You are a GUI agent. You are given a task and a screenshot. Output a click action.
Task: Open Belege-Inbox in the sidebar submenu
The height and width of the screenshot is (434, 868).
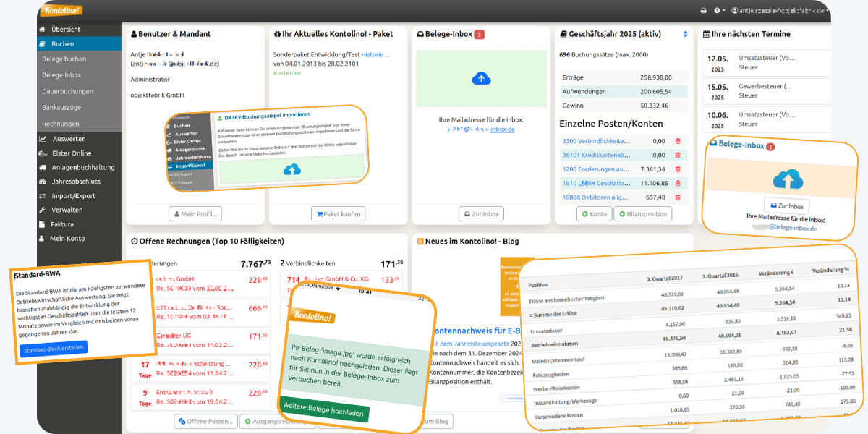point(79,75)
